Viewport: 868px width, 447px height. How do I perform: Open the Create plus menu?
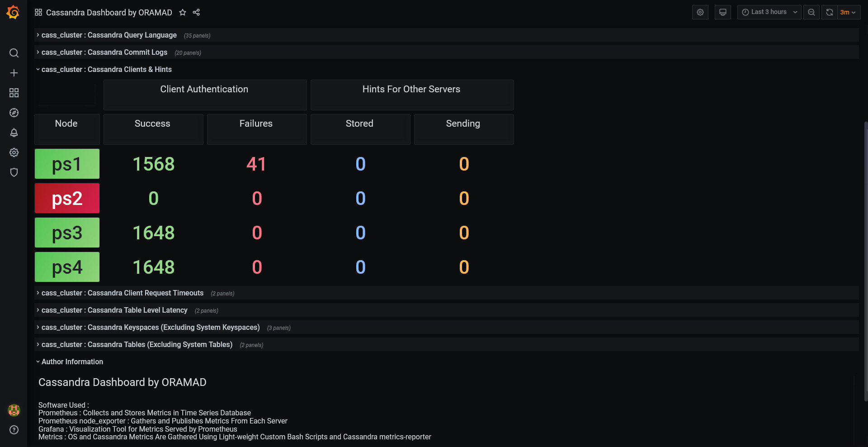[14, 73]
